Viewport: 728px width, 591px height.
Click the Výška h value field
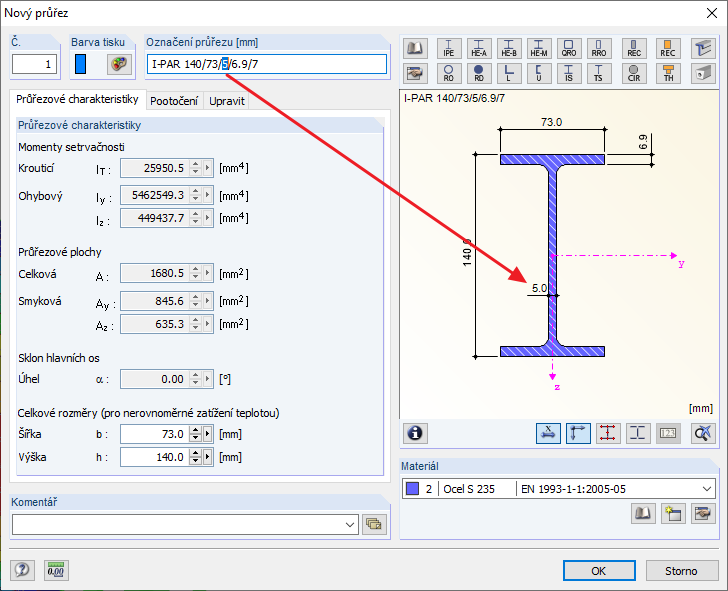click(x=155, y=457)
